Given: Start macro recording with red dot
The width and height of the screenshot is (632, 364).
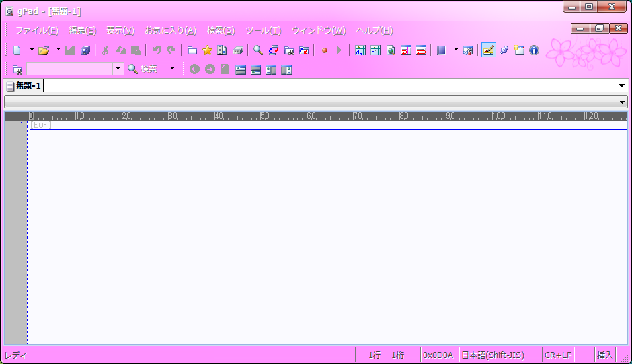Looking at the screenshot, I should (325, 50).
